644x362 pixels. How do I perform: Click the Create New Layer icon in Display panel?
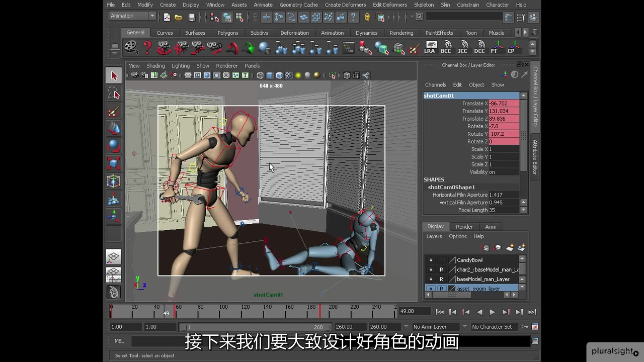509,247
